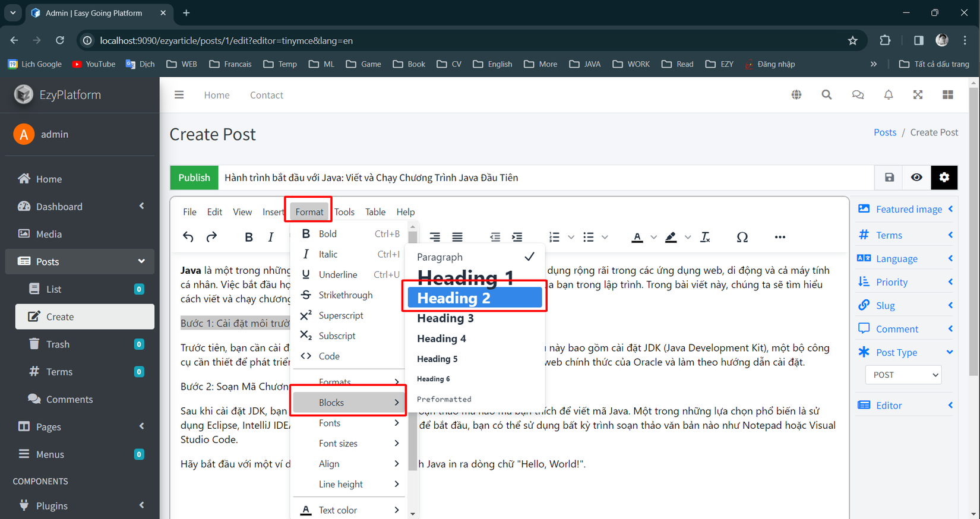Choose Heading 3 block format
The height and width of the screenshot is (519, 980).
tap(475, 318)
